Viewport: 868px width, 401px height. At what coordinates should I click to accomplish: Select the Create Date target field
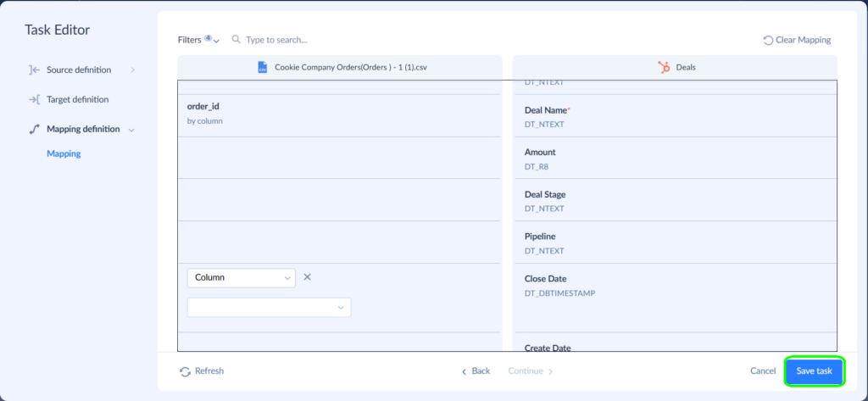click(676, 343)
